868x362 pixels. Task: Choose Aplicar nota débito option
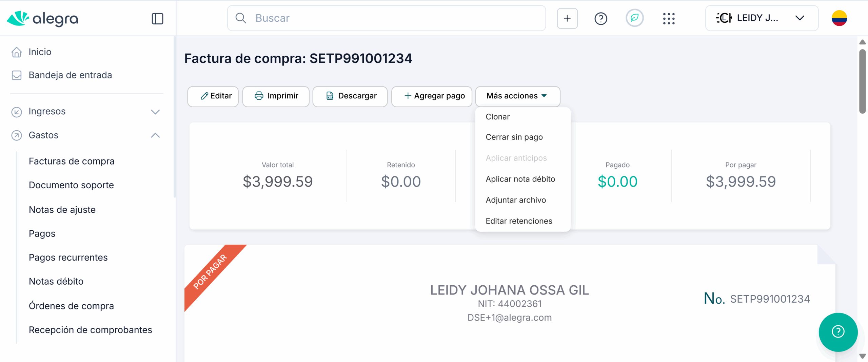pyautogui.click(x=520, y=179)
